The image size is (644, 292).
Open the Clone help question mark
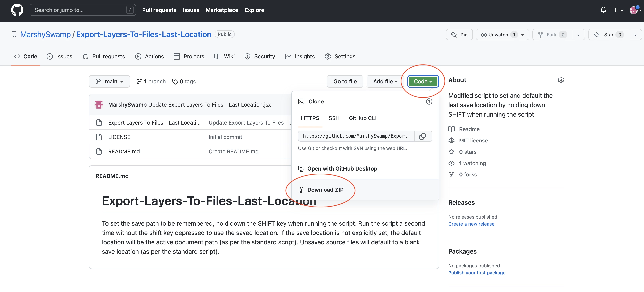point(429,101)
